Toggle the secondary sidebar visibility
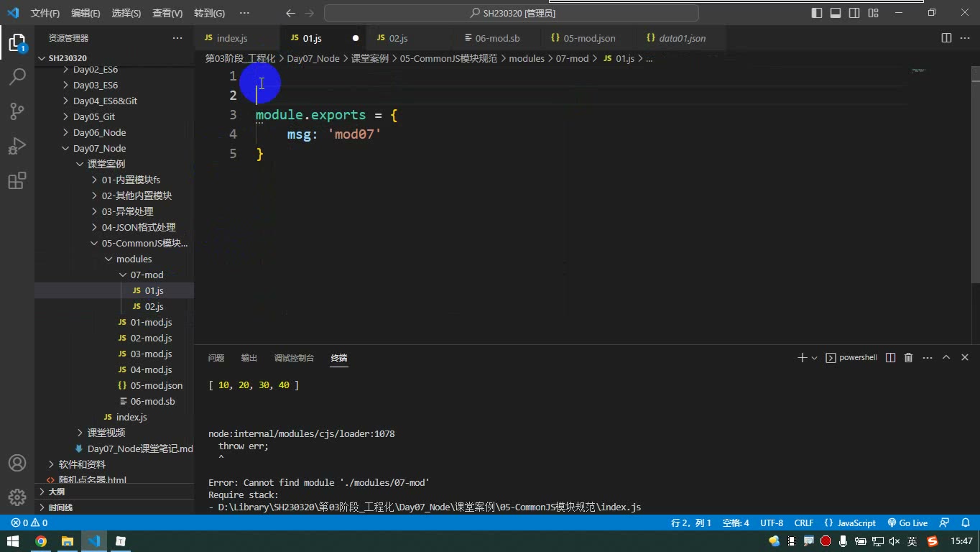Image resolution: width=980 pixels, height=552 pixels. [854, 13]
